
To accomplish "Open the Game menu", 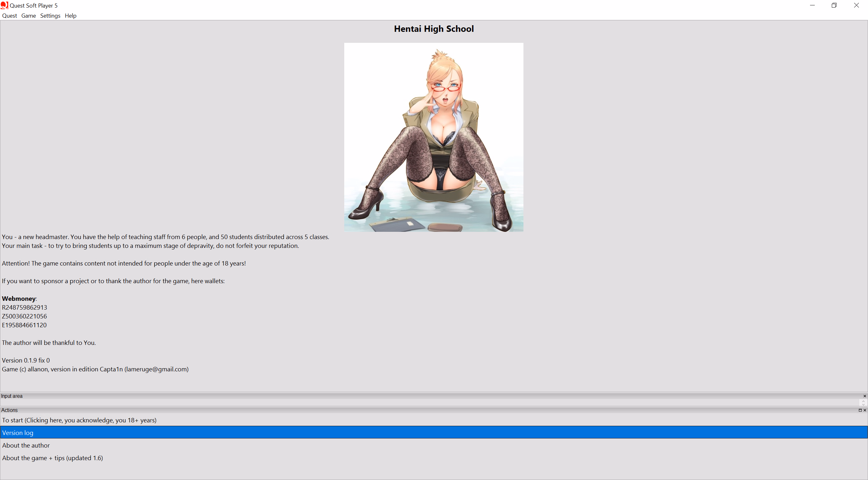I will (29, 15).
